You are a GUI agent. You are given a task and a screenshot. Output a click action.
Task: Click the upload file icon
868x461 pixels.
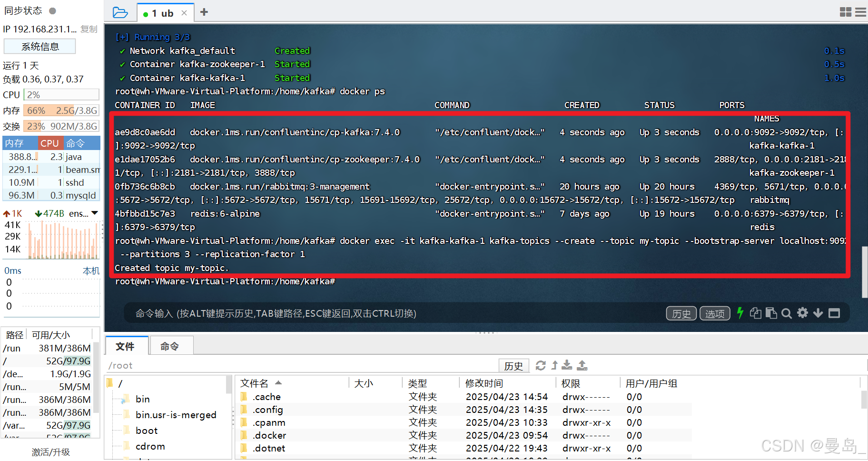point(582,365)
